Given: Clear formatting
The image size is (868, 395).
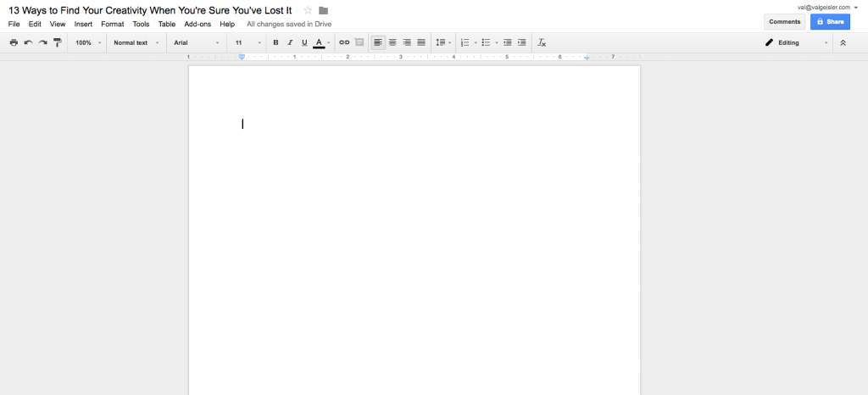Looking at the screenshot, I should [542, 42].
